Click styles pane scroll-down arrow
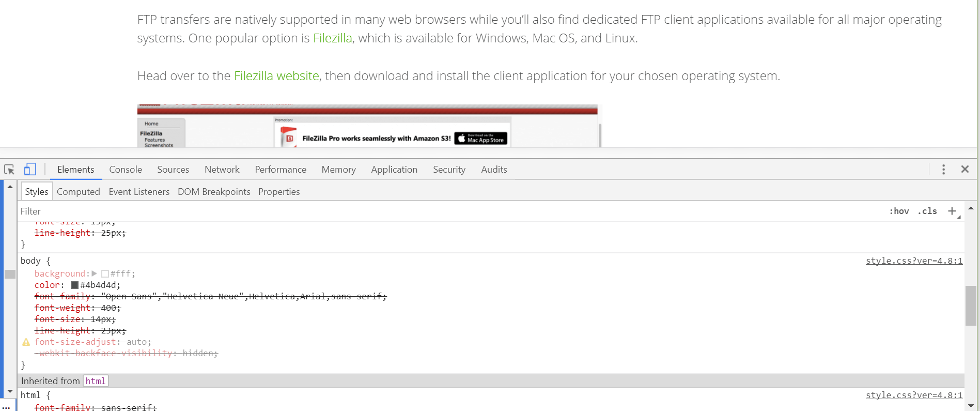980x411 pixels. (971, 406)
